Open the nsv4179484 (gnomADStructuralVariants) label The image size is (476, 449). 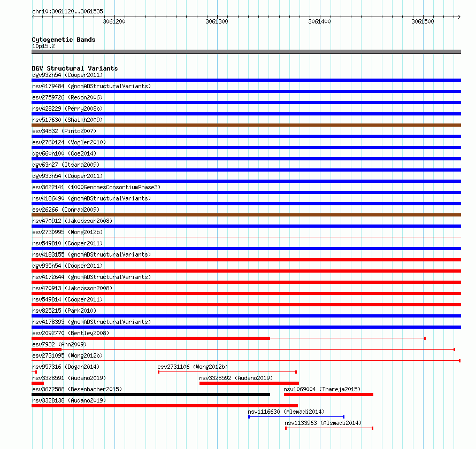tap(91, 86)
